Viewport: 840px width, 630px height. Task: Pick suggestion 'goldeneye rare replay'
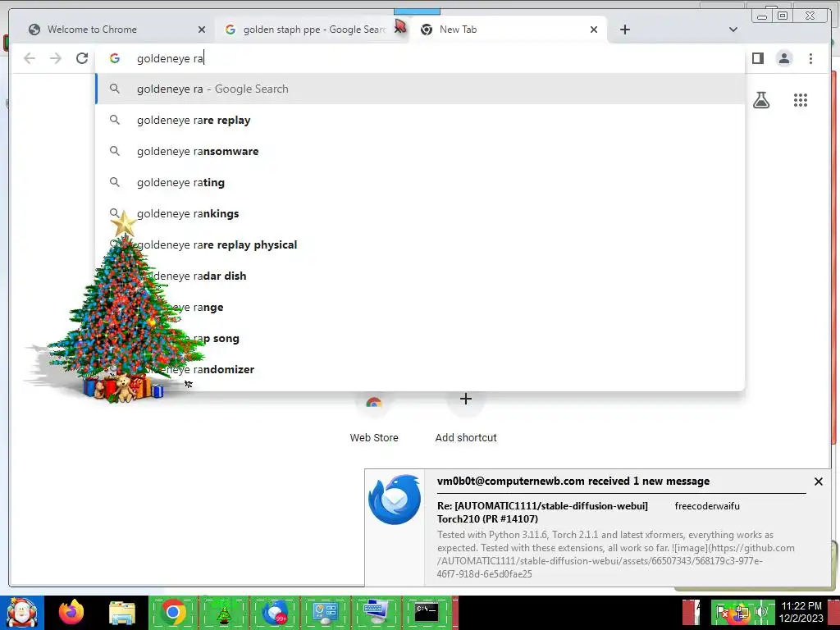pos(420,120)
